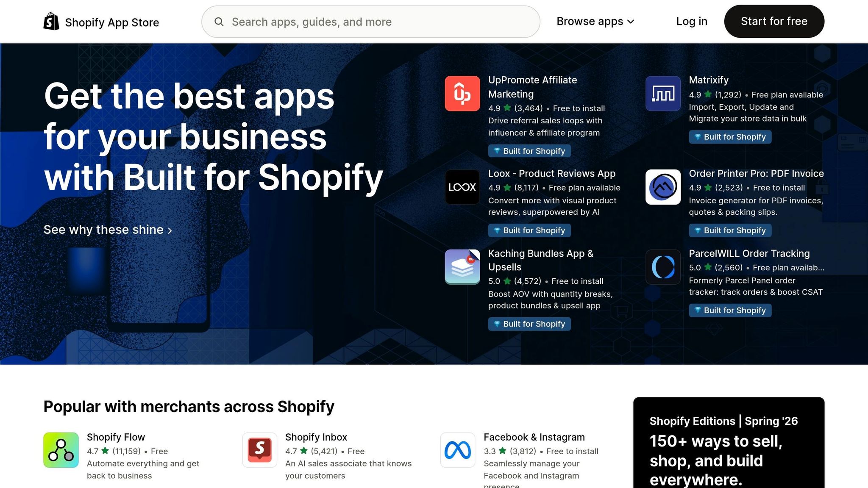Click the diamond icon on UpPromote's badge
The width and height of the screenshot is (868, 488).
(497, 151)
